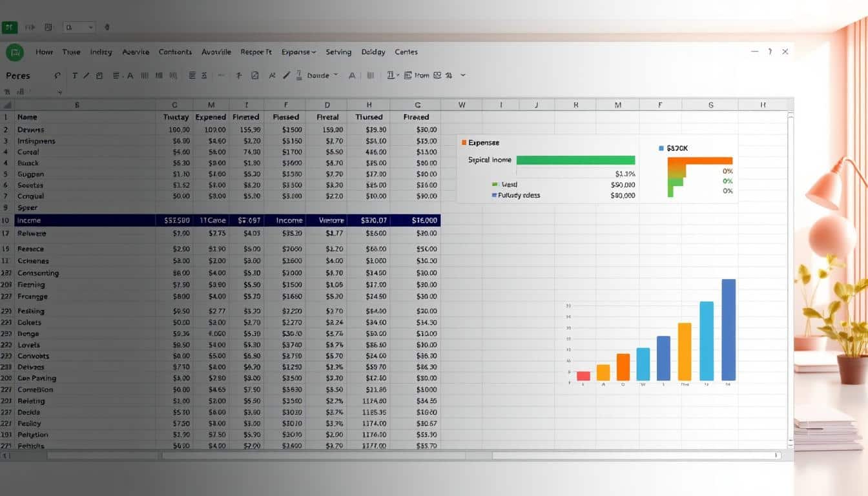The width and height of the screenshot is (868, 496).
Task: Click the tallest blue bar in the chart
Action: point(728,329)
